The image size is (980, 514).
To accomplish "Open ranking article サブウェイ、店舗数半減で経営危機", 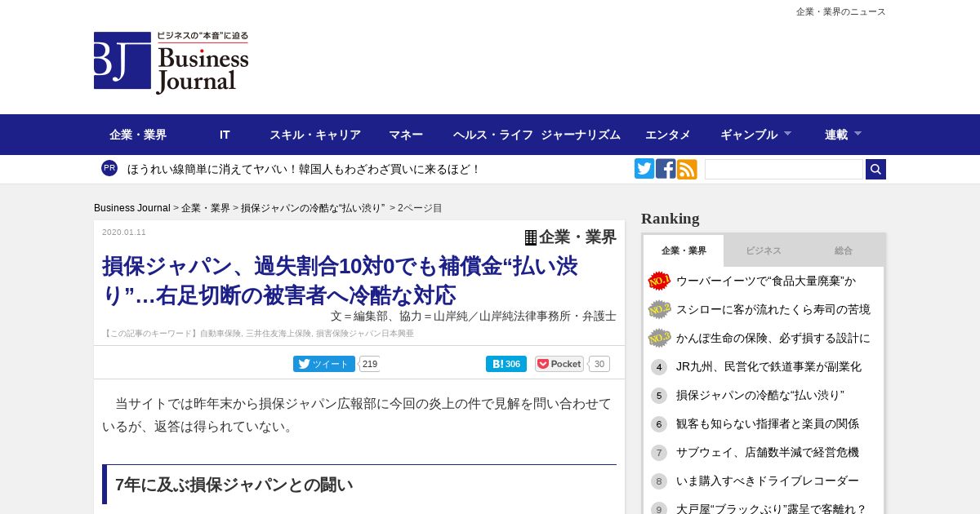I will click(x=768, y=452).
